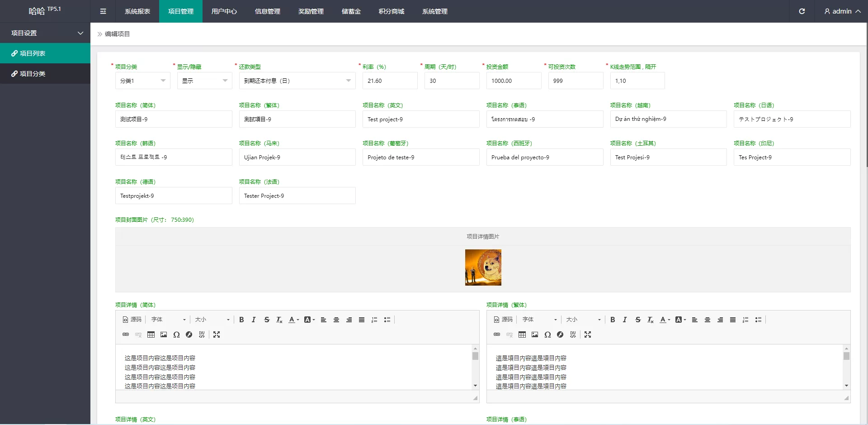The image size is (868, 425).
Task: Toggle bold in Simplified details editor
Action: coord(241,320)
